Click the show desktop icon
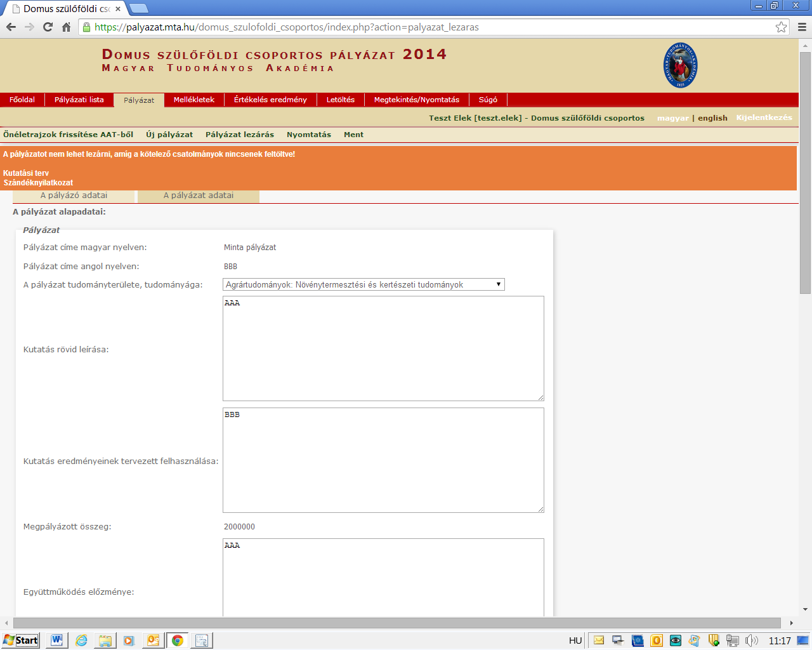812x650 pixels. [803, 640]
